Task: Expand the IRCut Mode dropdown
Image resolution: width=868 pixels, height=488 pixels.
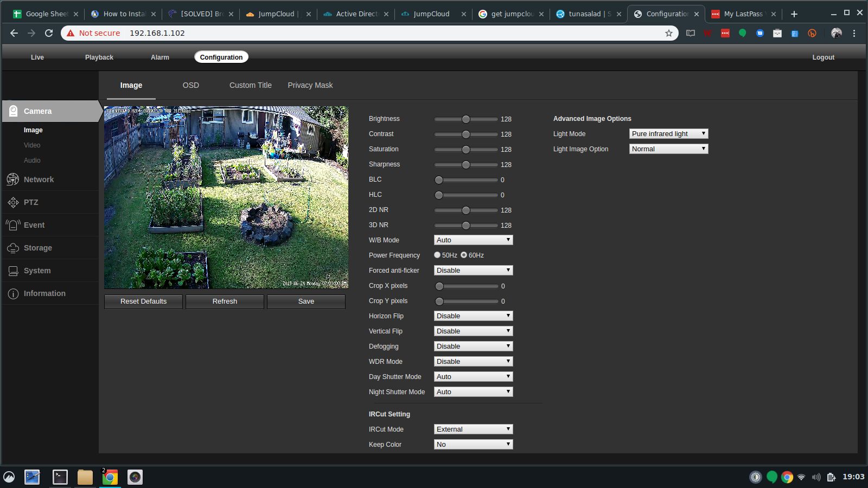Action: click(x=473, y=429)
